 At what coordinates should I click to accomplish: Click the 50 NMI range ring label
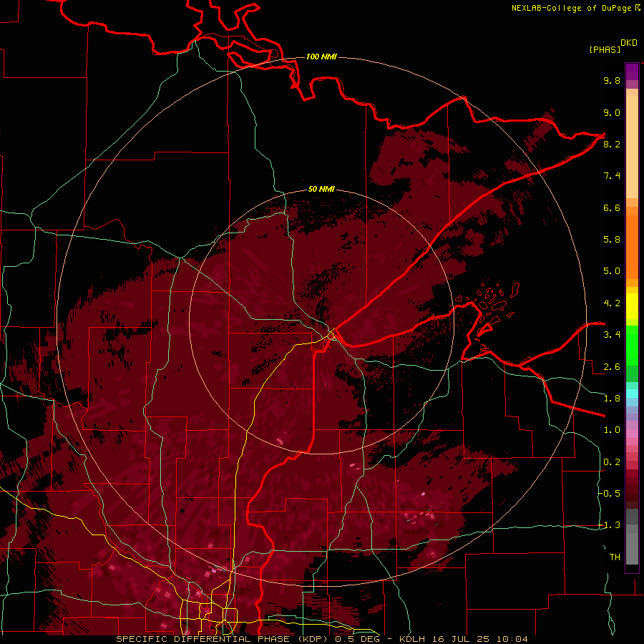click(321, 189)
